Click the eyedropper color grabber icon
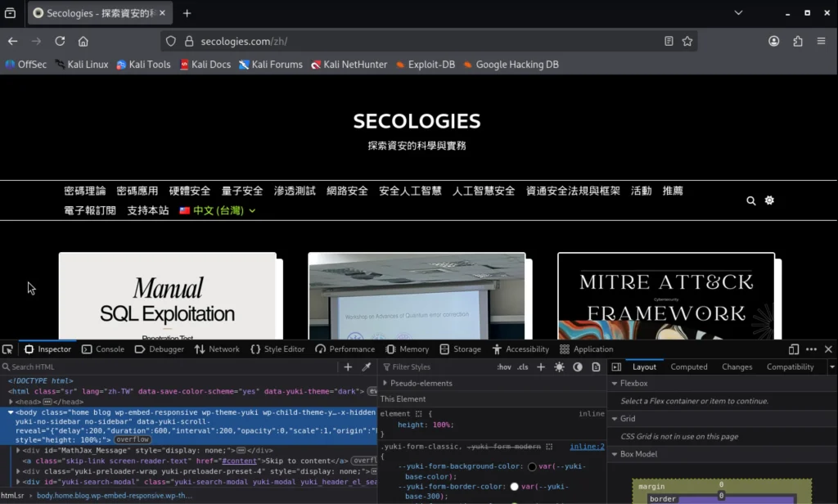The height and width of the screenshot is (504, 838). coord(367,367)
